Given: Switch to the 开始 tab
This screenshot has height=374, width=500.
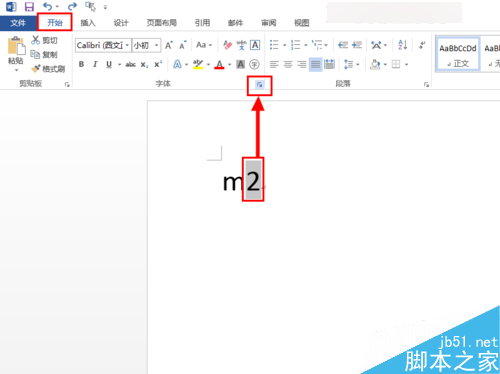Looking at the screenshot, I should 55,23.
